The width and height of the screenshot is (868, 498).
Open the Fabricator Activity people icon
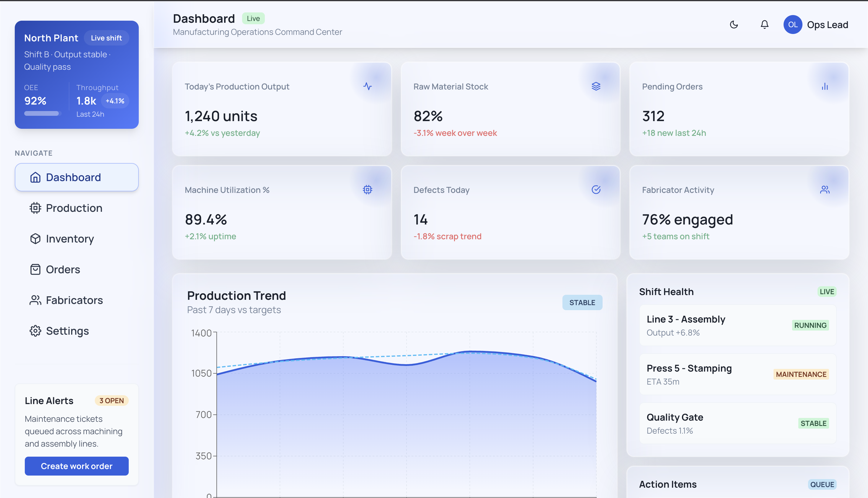tap(825, 190)
